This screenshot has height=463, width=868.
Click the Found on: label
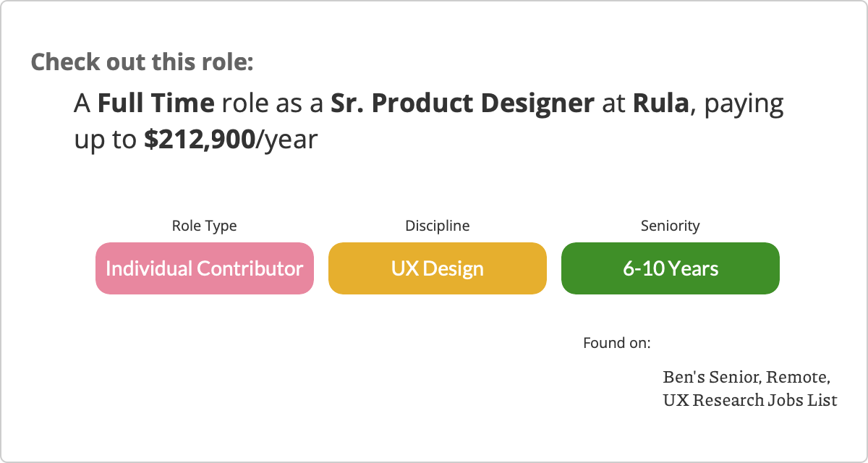(616, 342)
